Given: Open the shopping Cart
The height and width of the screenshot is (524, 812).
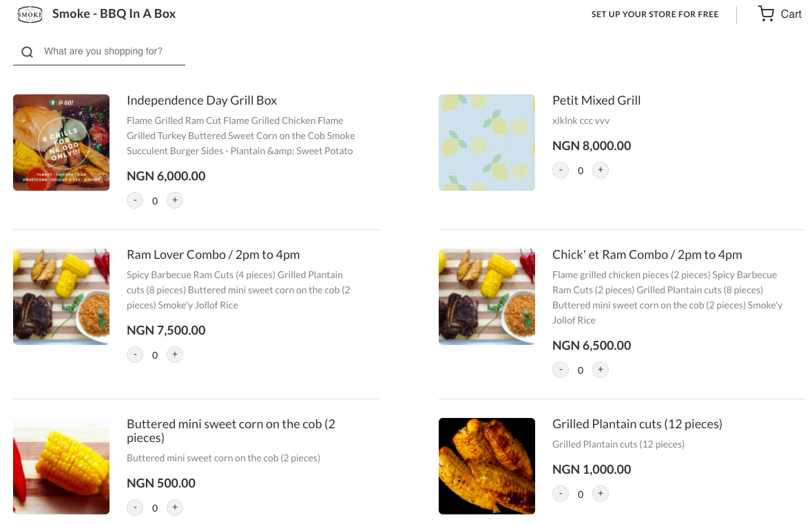Looking at the screenshot, I should click(x=779, y=14).
